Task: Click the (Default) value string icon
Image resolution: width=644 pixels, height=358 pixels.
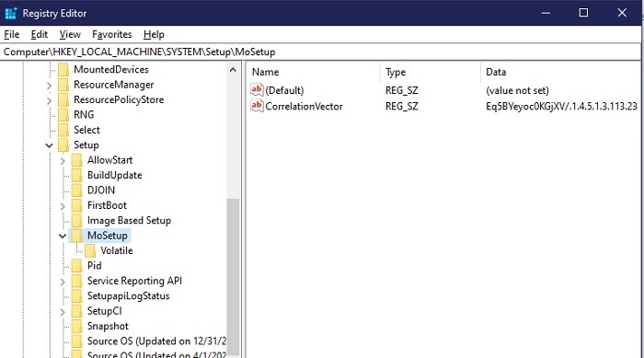Action: point(257,90)
